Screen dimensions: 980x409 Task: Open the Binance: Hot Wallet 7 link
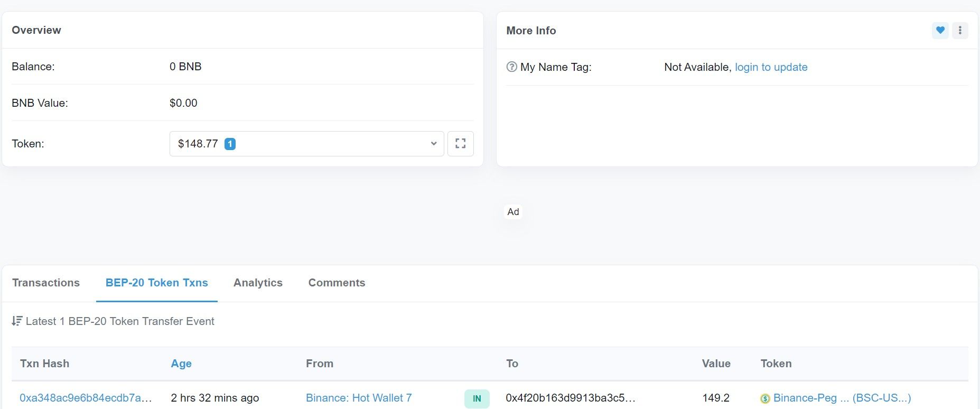point(359,398)
